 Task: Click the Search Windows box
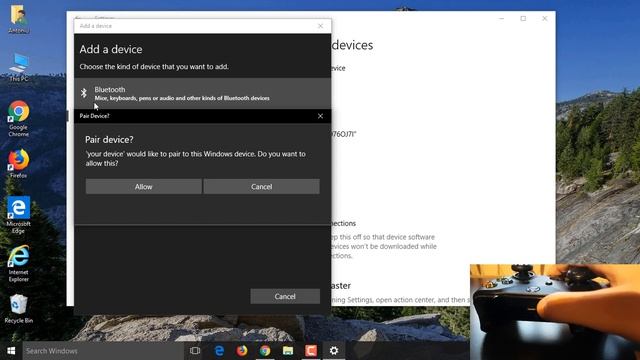pyautogui.click(x=103, y=351)
